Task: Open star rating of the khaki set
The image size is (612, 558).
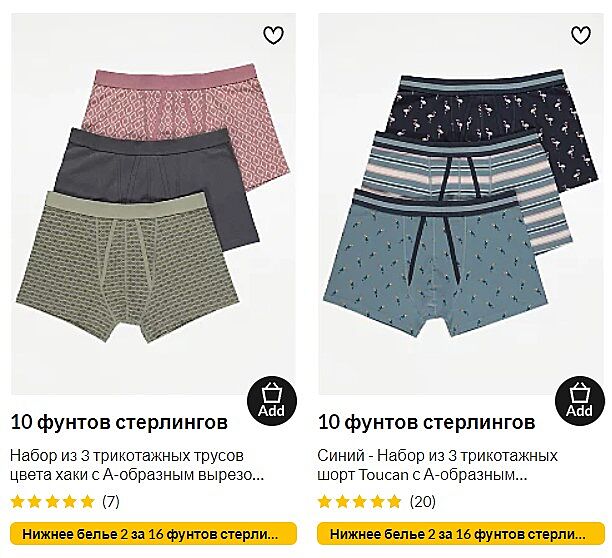Action: click(52, 501)
